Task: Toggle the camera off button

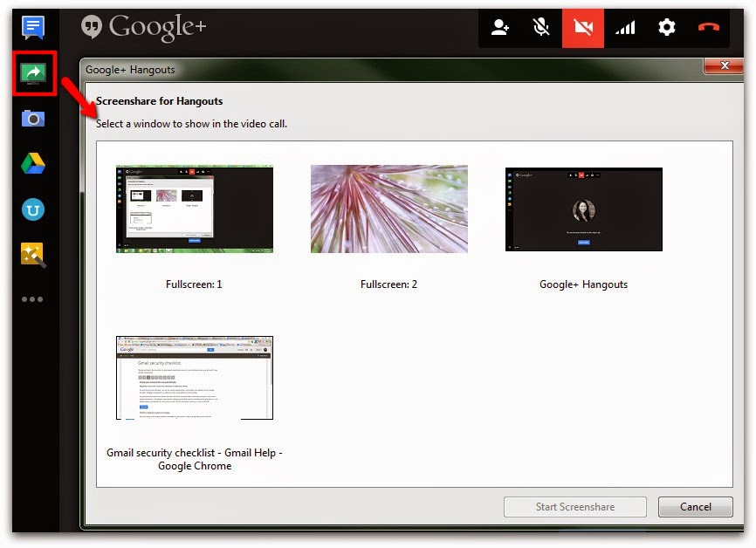Action: tap(583, 27)
